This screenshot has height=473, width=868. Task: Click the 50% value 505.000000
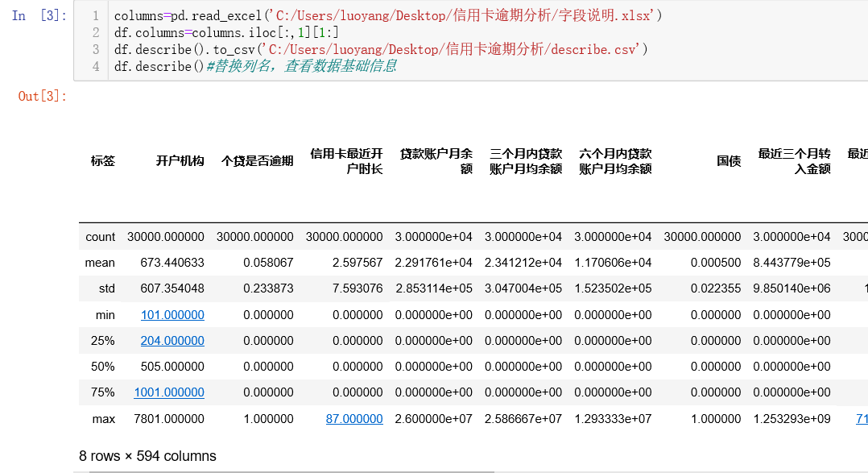click(172, 367)
